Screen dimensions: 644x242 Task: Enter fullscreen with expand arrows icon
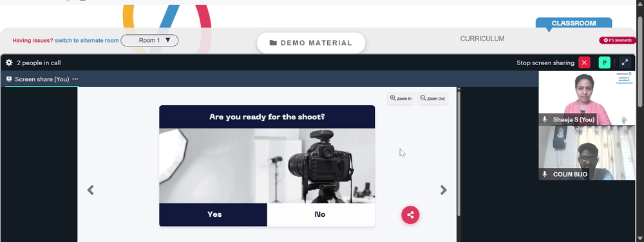point(625,63)
